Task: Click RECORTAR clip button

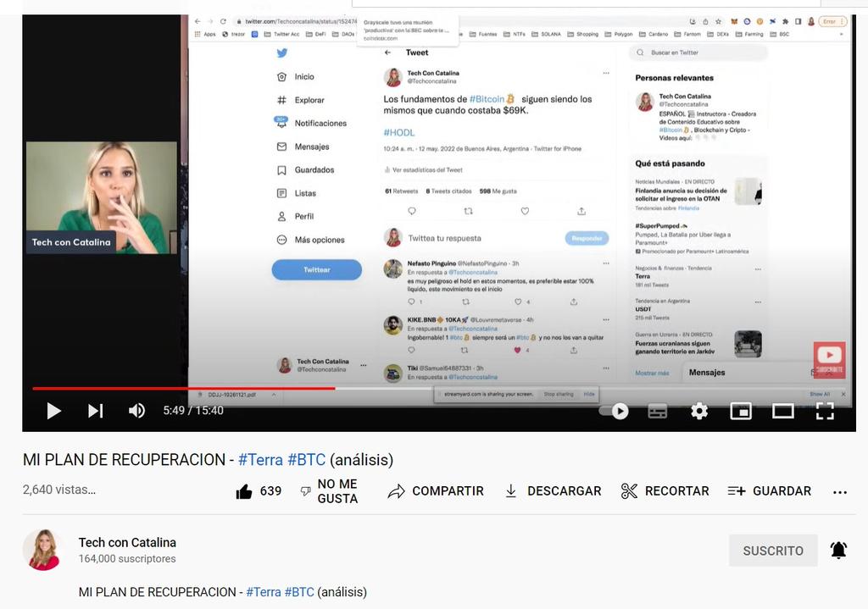Action: point(665,491)
